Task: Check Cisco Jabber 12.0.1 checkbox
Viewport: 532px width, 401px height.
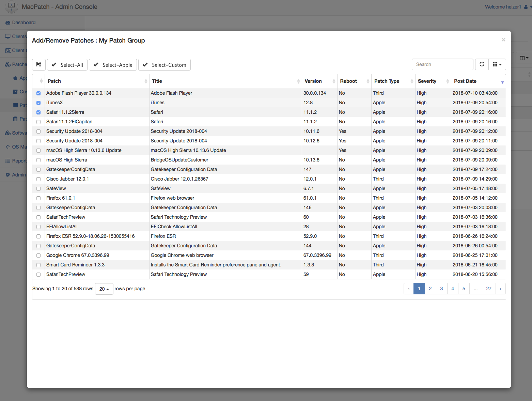Action: pyautogui.click(x=38, y=179)
